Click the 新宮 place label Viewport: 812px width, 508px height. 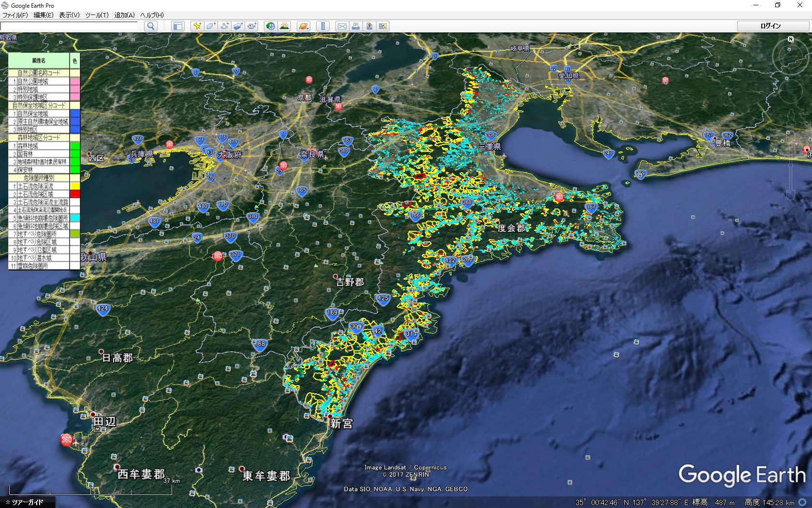341,424
